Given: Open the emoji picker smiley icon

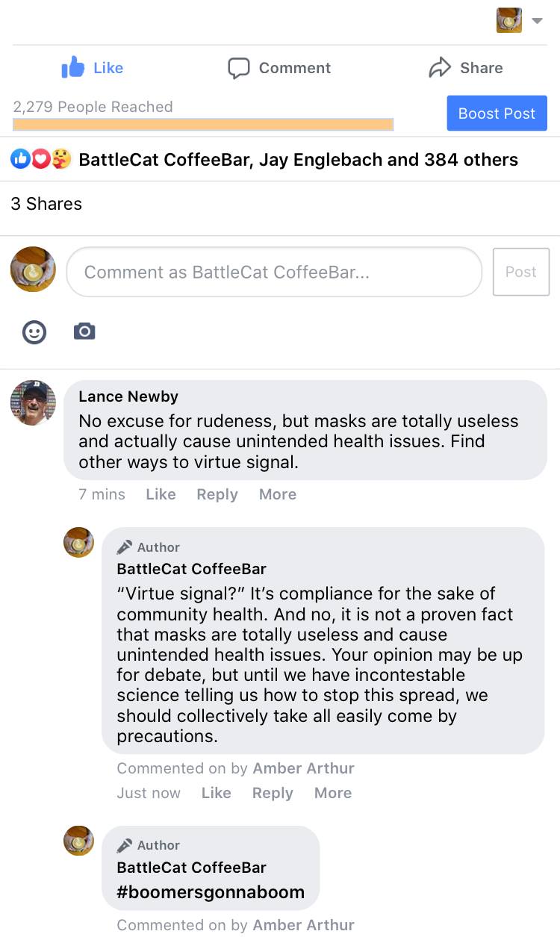Looking at the screenshot, I should point(34,332).
